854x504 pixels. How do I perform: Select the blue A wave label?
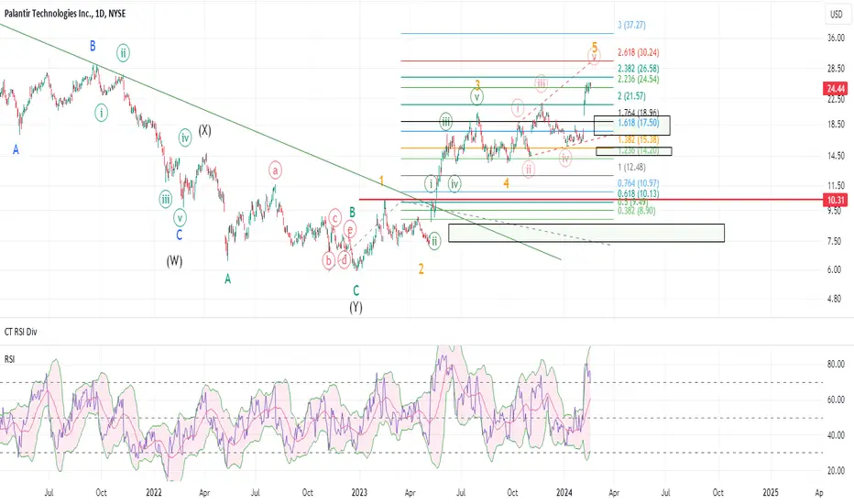[16, 149]
